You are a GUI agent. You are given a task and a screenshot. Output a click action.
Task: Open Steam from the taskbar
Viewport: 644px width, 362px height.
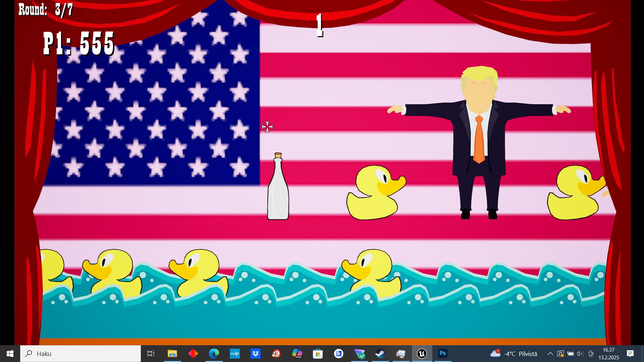[380, 354]
